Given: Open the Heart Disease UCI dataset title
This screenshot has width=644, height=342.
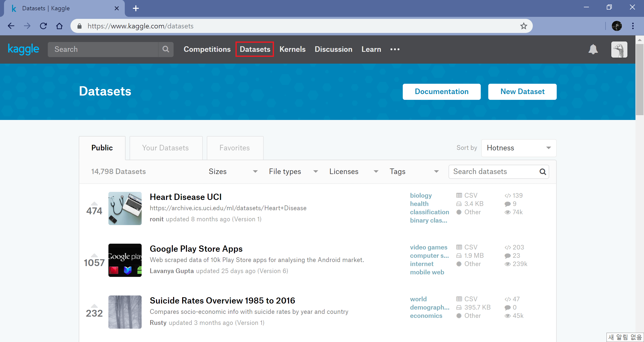Looking at the screenshot, I should (186, 197).
